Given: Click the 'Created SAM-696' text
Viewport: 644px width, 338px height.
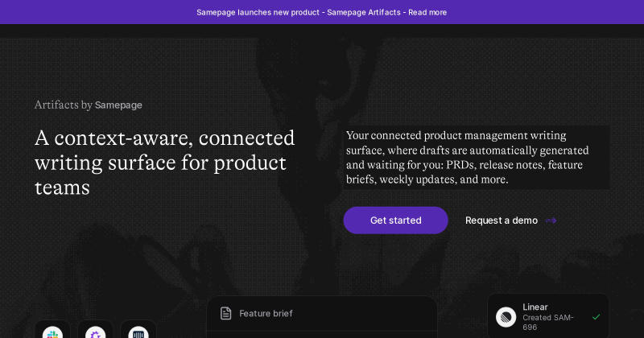Looking at the screenshot, I should 548,323.
